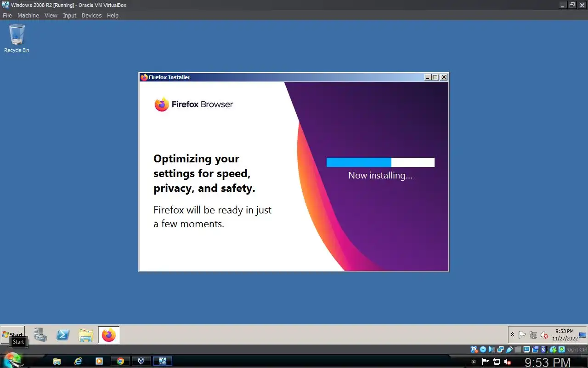Select Firefox installer button on guest taskbar
The image size is (588, 368).
[x=109, y=335]
